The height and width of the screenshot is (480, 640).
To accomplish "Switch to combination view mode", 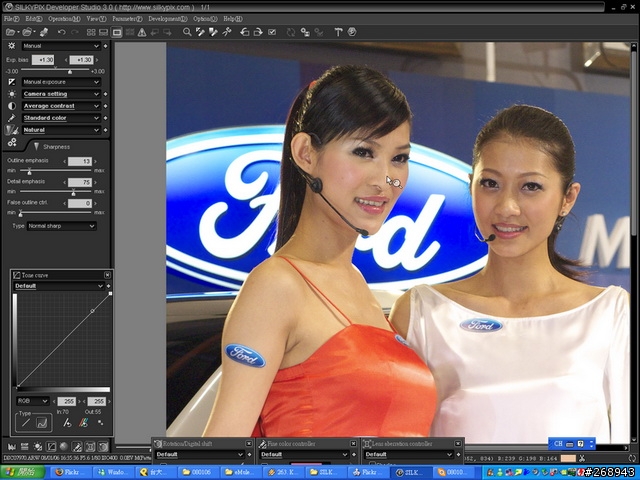I will pos(104,32).
